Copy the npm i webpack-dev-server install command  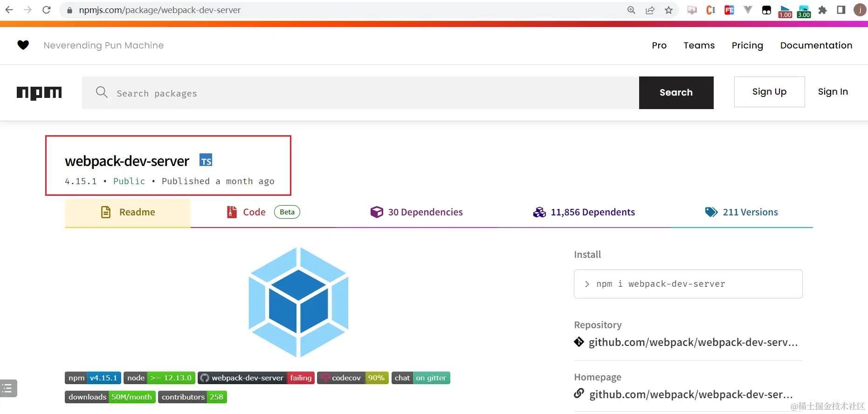[688, 284]
